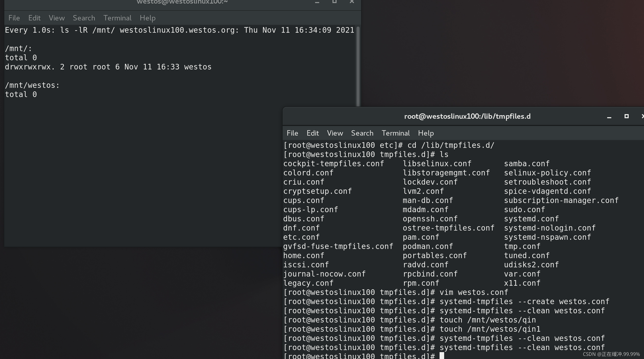Click sudo.conf in ls output
The height and width of the screenshot is (359, 644).
[524, 210]
